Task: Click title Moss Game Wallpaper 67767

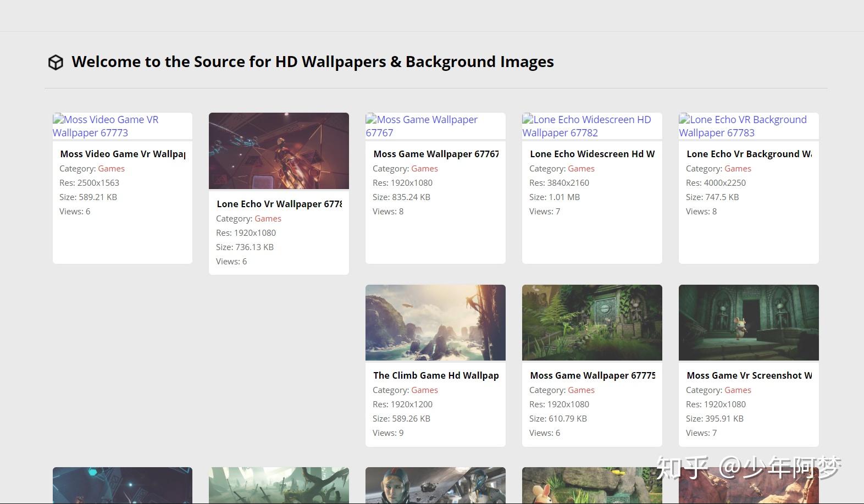Action: coord(436,154)
